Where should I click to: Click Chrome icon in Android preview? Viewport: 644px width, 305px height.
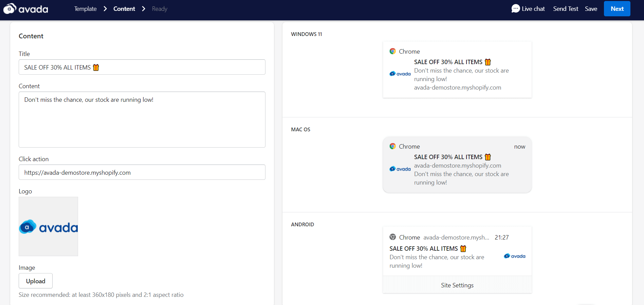392,237
